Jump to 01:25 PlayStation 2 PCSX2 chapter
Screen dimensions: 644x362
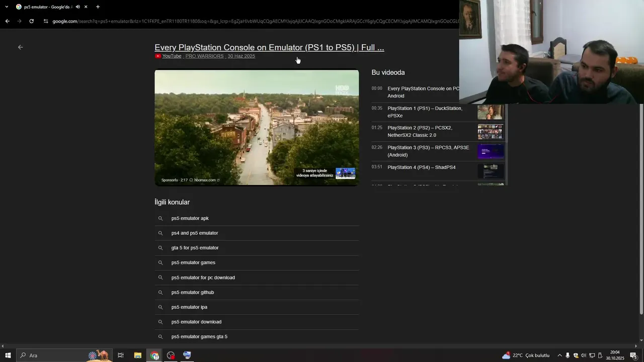pos(438,131)
